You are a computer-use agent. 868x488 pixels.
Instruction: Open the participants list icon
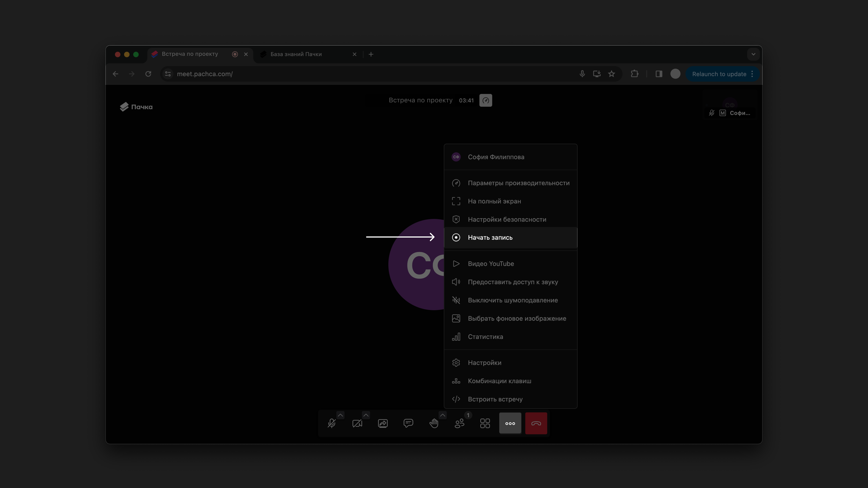tap(459, 423)
